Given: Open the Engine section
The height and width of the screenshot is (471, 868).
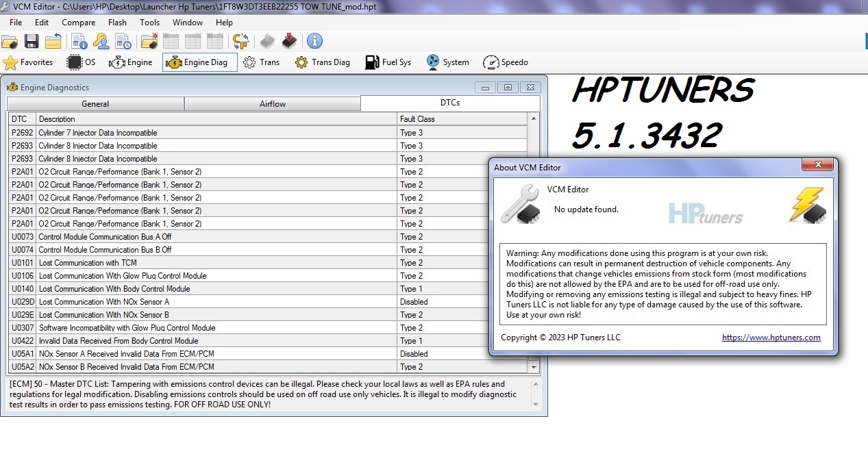Looking at the screenshot, I should tap(131, 62).
